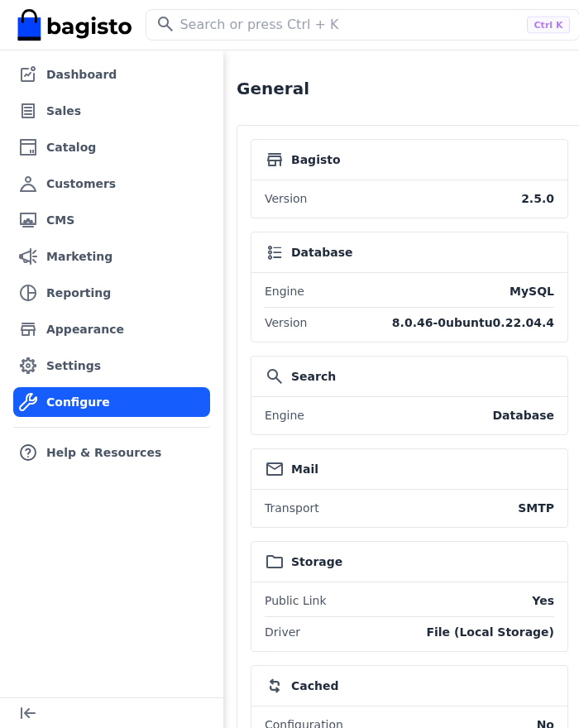Image resolution: width=579 pixels, height=728 pixels.
Task: Click the search engine value Database
Action: tap(523, 415)
